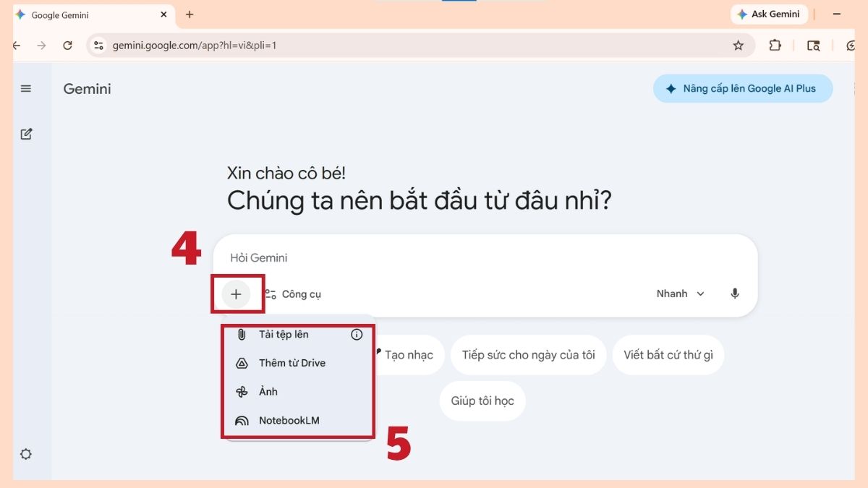The image size is (868, 488).
Task: Open the main menu hamburger icon
Action: pyautogui.click(x=26, y=89)
